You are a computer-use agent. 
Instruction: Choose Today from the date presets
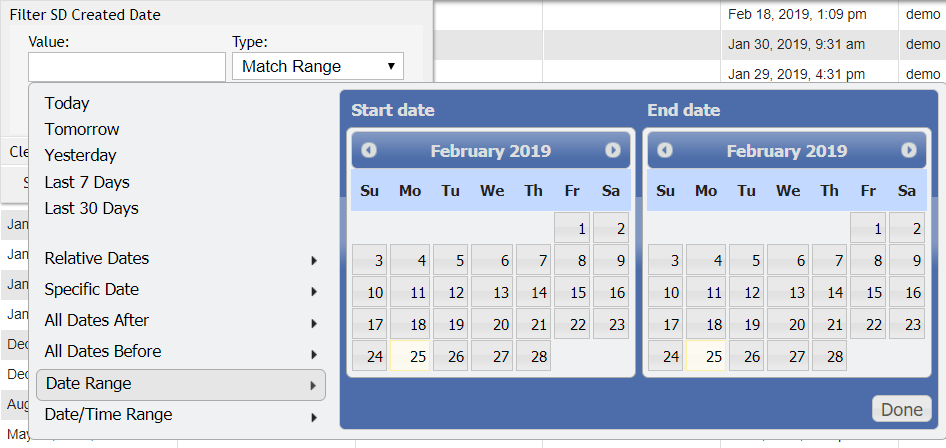(67, 103)
